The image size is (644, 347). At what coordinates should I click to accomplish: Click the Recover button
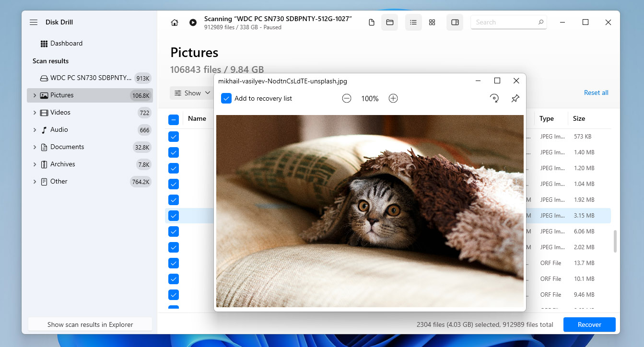click(x=589, y=324)
